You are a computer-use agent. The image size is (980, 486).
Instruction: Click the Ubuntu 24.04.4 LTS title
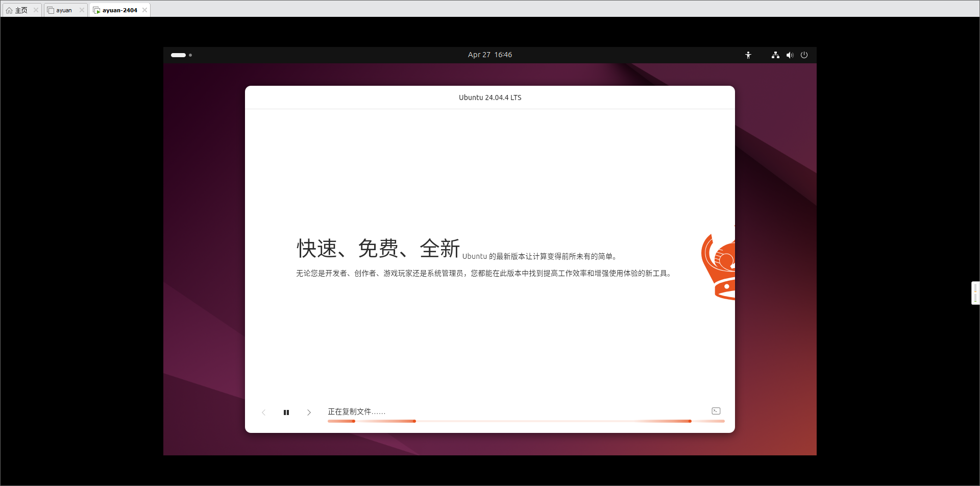click(x=490, y=98)
